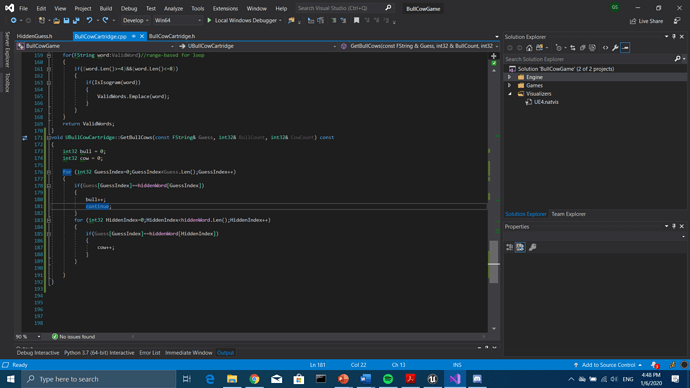
Task: Expand the Games folder node
Action: coord(510,85)
